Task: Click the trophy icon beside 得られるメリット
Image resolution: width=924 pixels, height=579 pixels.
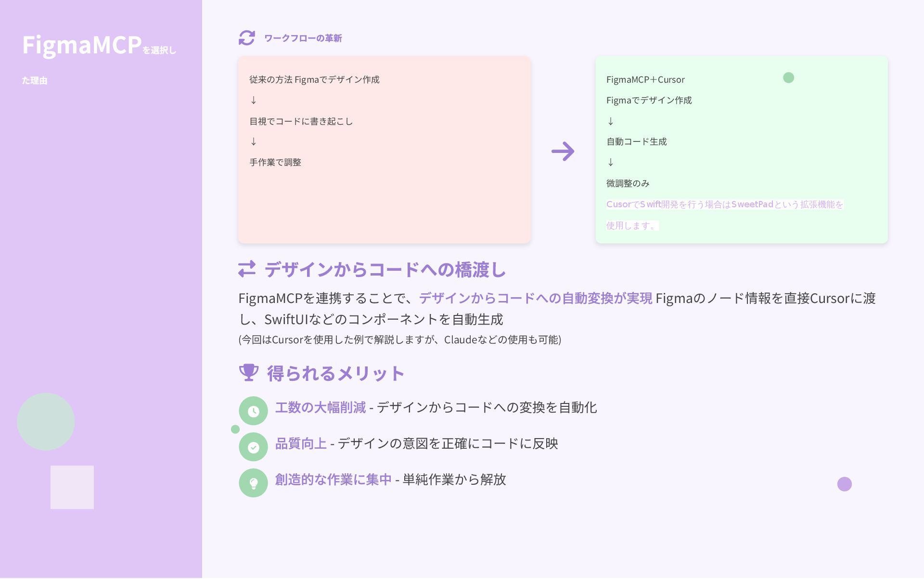Action: (x=249, y=373)
